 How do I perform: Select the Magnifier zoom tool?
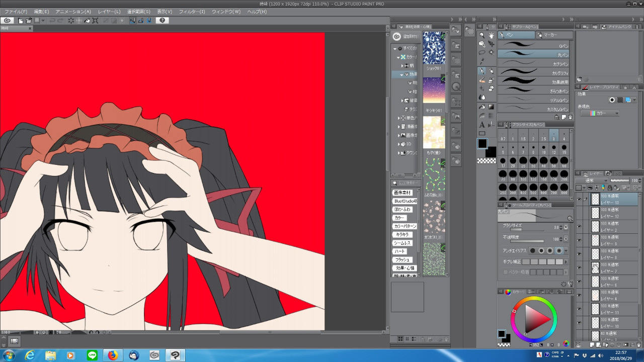pos(482,35)
